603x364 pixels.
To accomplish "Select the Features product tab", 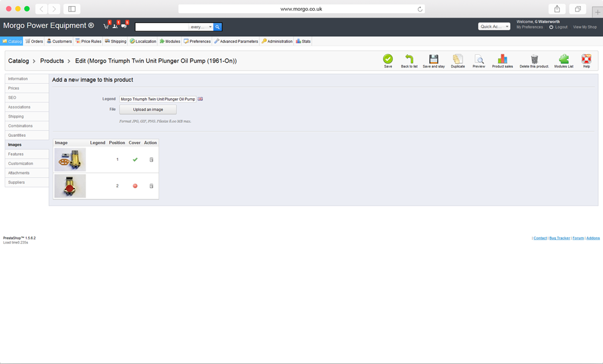I will (x=27, y=154).
